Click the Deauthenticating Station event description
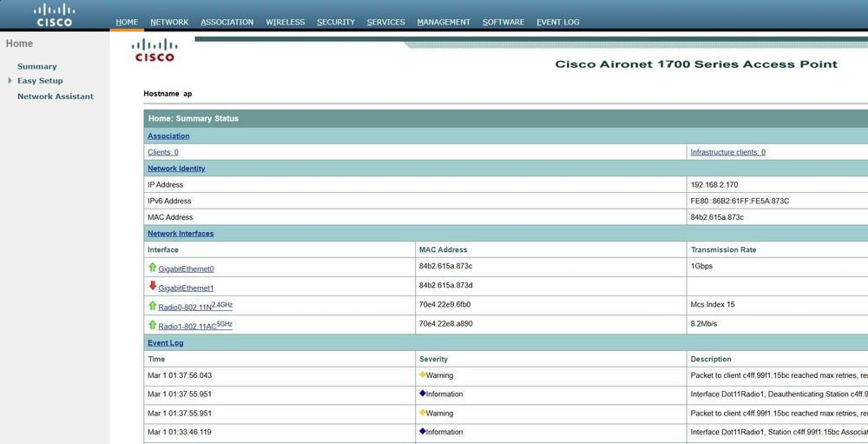 point(779,394)
